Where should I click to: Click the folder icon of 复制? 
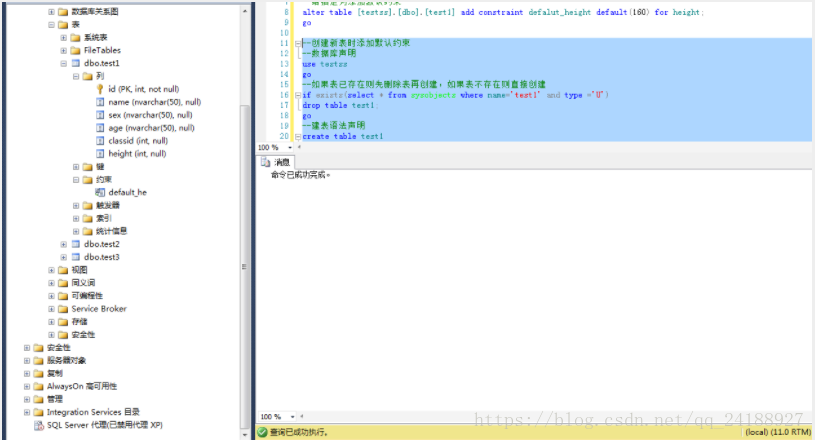point(38,374)
